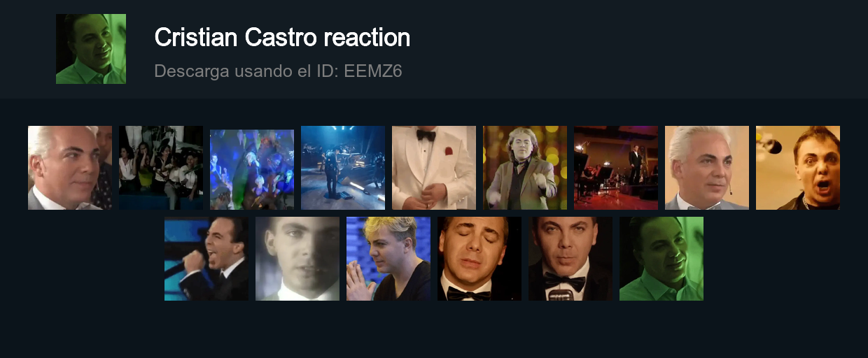The image size is (868, 358).
Task: Choose the blond man with praying hands sticker
Action: [388, 259]
